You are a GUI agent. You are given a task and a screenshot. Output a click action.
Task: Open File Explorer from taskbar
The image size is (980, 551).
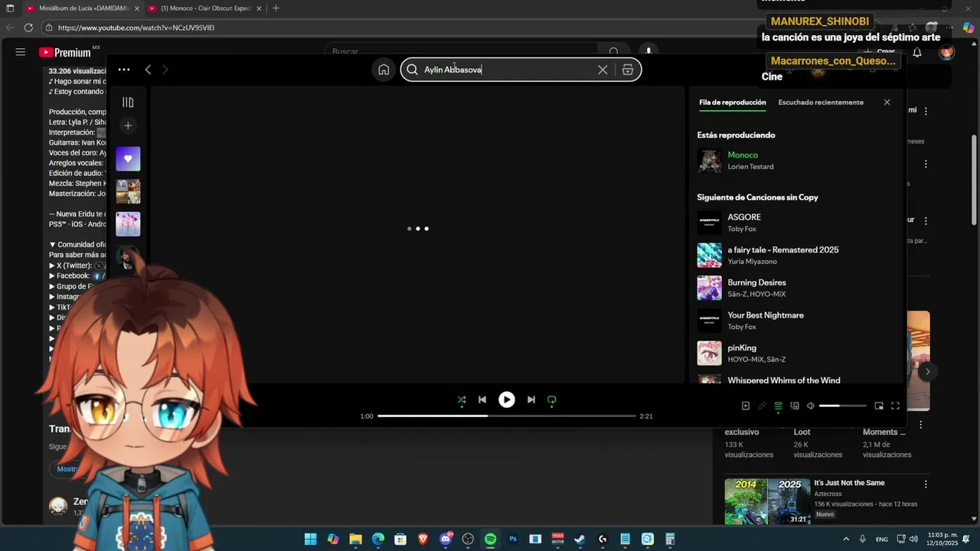click(x=355, y=540)
